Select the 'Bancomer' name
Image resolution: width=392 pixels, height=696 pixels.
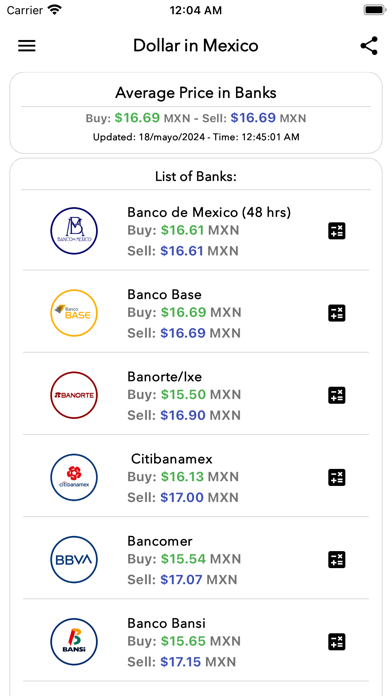tap(160, 541)
